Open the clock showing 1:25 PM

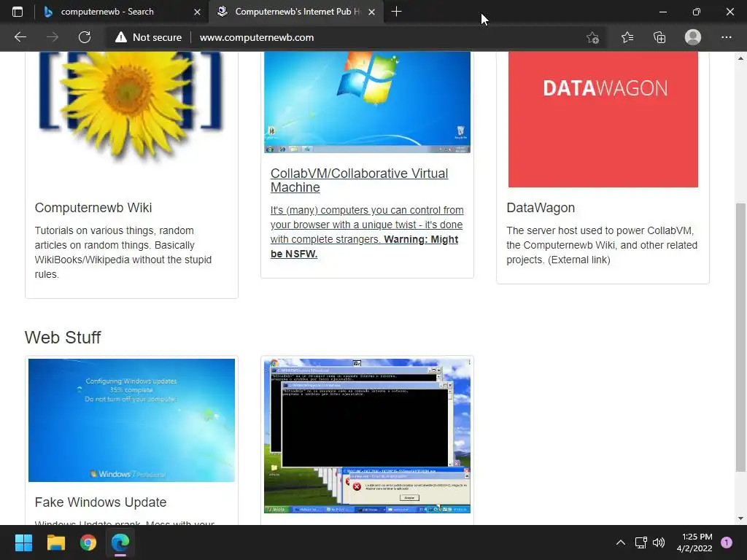pyautogui.click(x=694, y=542)
